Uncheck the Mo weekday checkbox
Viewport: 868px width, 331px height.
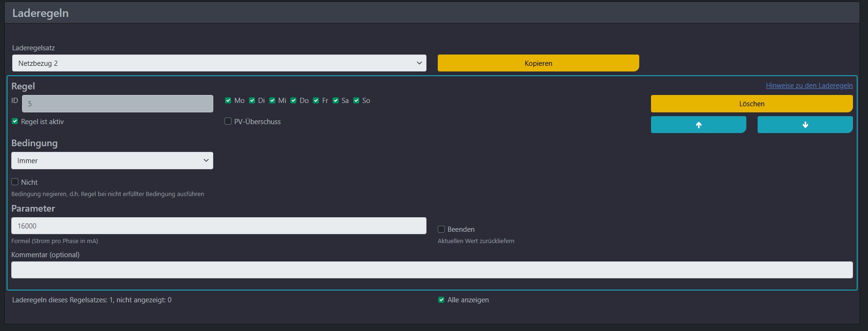[x=228, y=101]
